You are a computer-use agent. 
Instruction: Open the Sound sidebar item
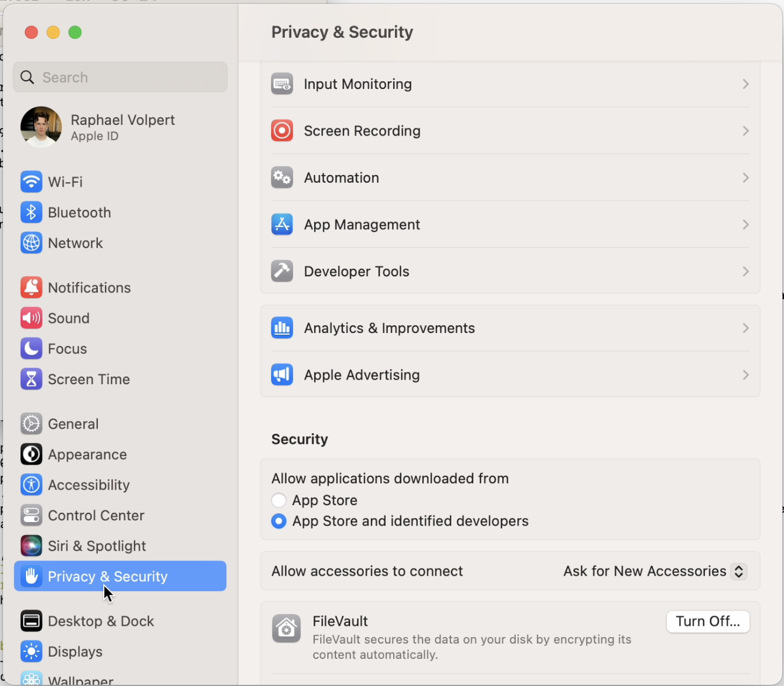pyautogui.click(x=120, y=318)
